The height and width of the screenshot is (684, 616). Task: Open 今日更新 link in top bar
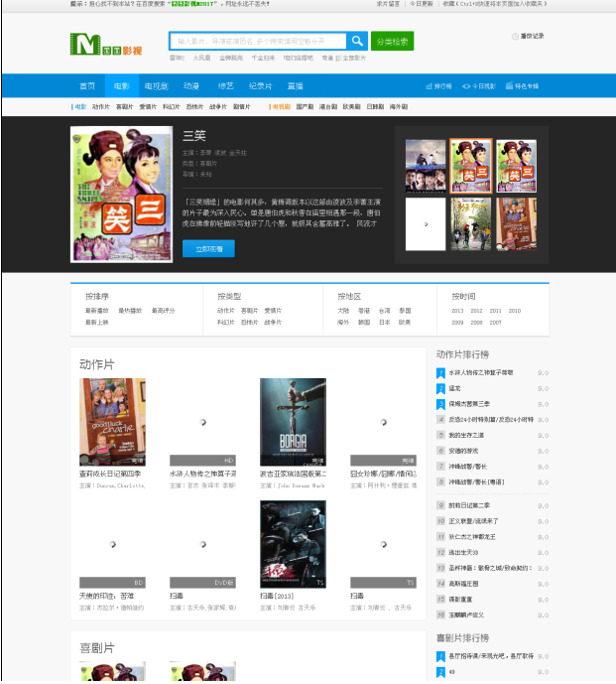422,4
